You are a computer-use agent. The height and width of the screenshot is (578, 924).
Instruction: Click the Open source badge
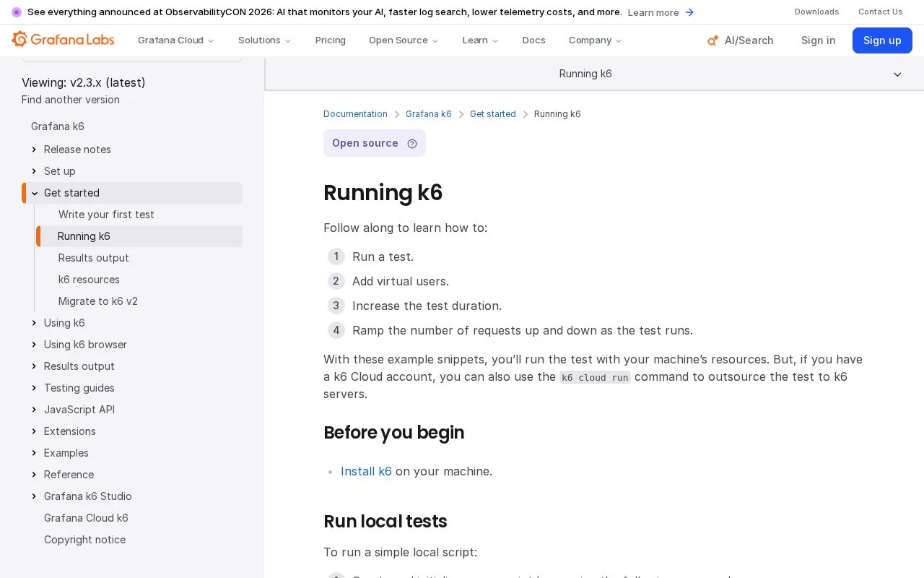pyautogui.click(x=375, y=143)
